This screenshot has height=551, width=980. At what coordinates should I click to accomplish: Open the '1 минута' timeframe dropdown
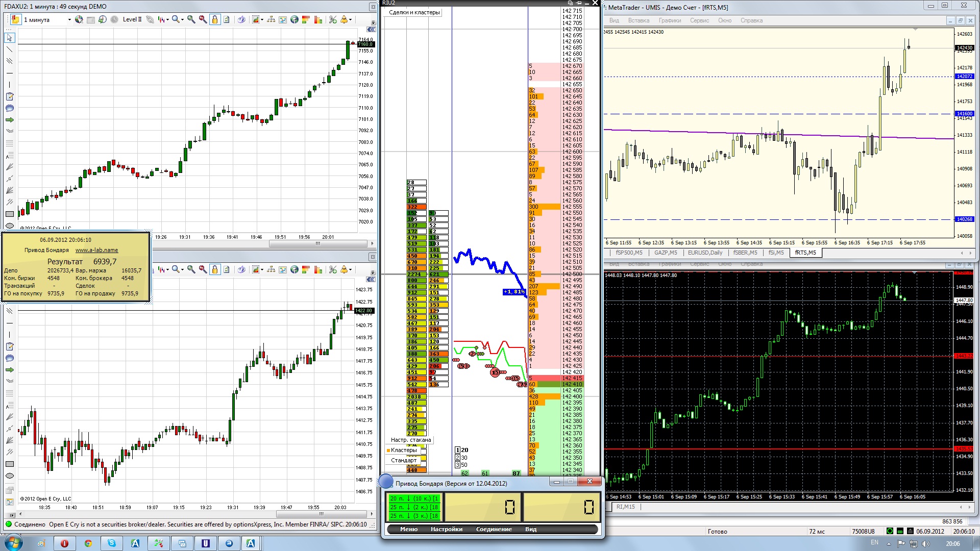point(69,20)
